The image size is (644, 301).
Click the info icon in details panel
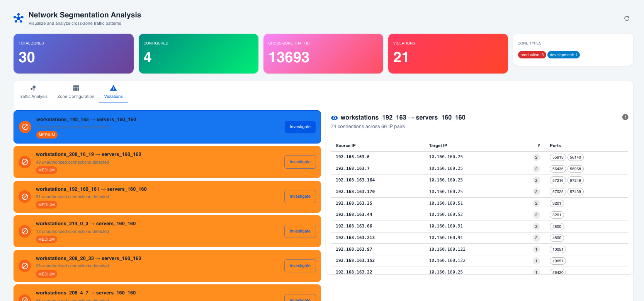[625, 117]
